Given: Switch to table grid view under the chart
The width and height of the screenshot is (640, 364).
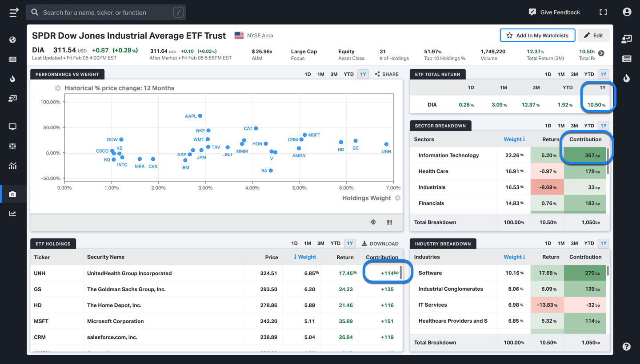Looking at the screenshot, I should coord(389,222).
